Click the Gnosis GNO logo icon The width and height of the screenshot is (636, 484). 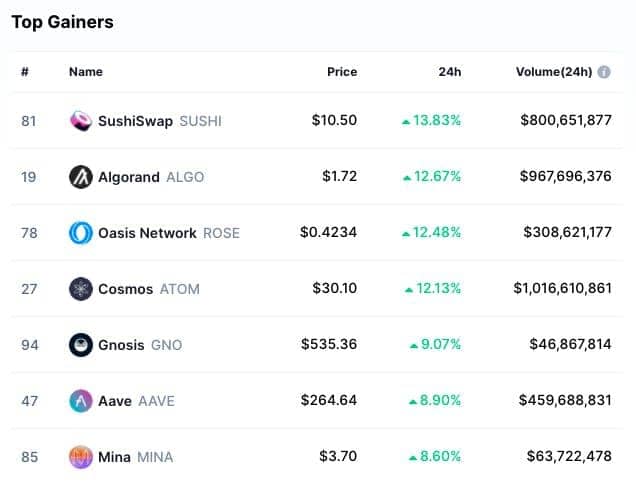[x=81, y=345]
